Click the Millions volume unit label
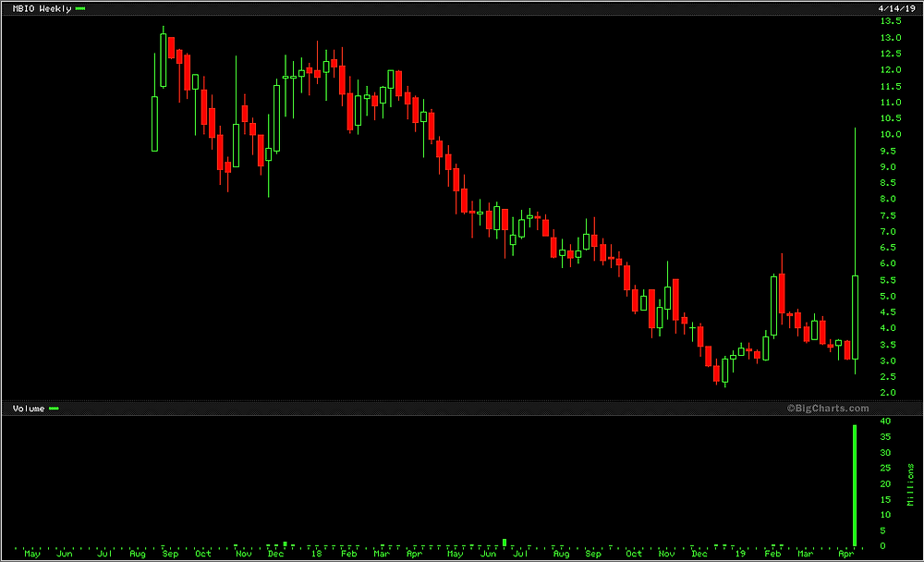The width and height of the screenshot is (924, 562). (911, 484)
